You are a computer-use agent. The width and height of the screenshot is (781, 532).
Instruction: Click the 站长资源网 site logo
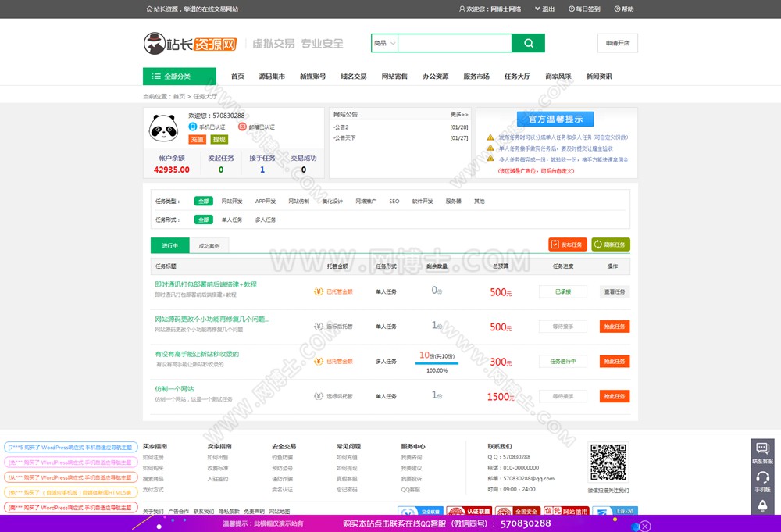(191, 44)
